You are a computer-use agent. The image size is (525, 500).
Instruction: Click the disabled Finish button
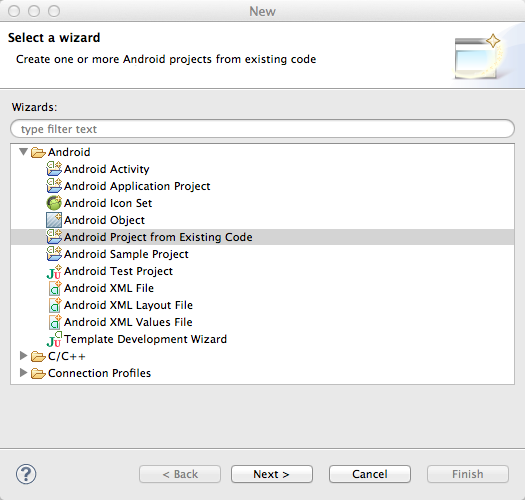click(468, 474)
